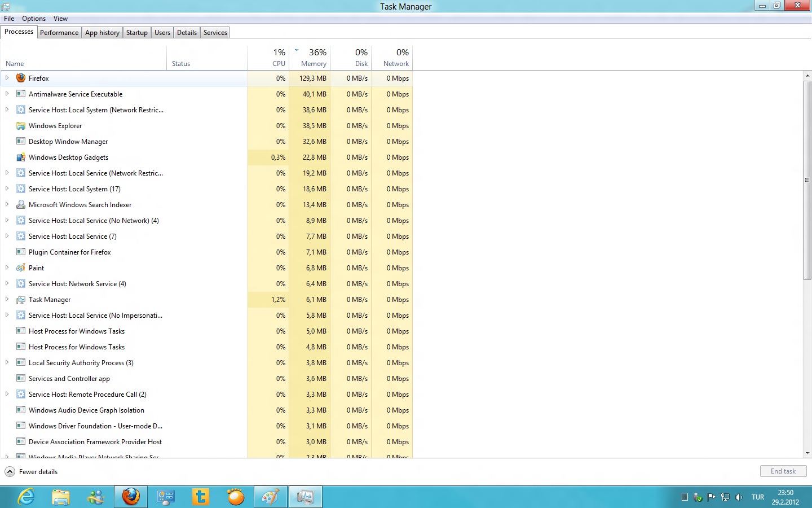Expand Service Host: Local System (17)
Viewport: 812px width, 508px height.
tap(7, 189)
